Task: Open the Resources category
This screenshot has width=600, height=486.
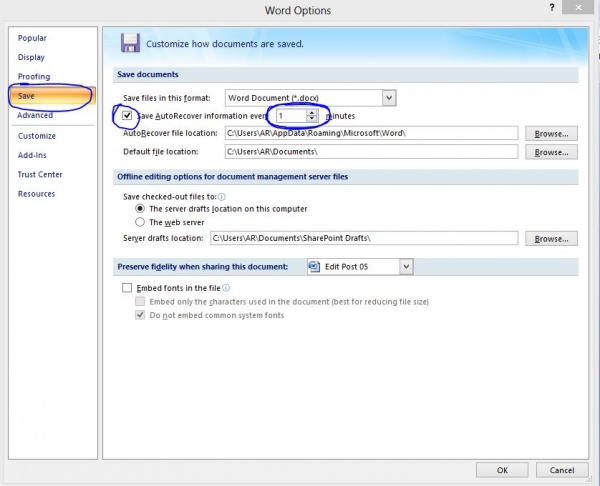Action: click(36, 194)
